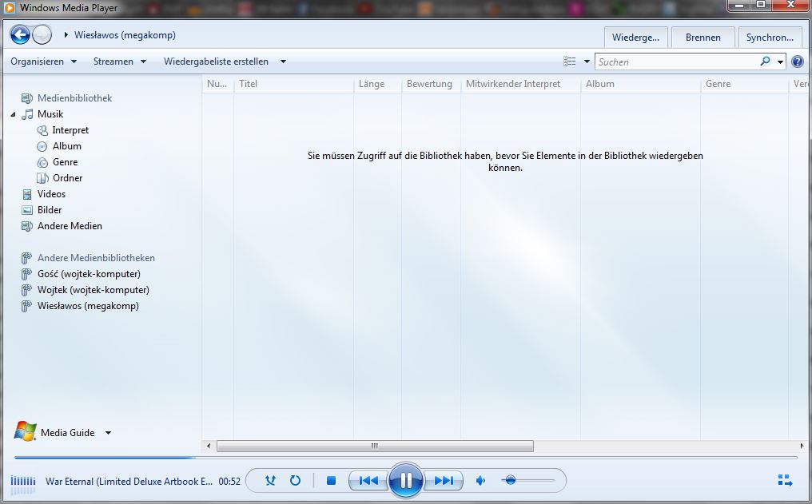Open the search options dropdown arrow
Viewport: 812px width, 504px height.
click(780, 62)
